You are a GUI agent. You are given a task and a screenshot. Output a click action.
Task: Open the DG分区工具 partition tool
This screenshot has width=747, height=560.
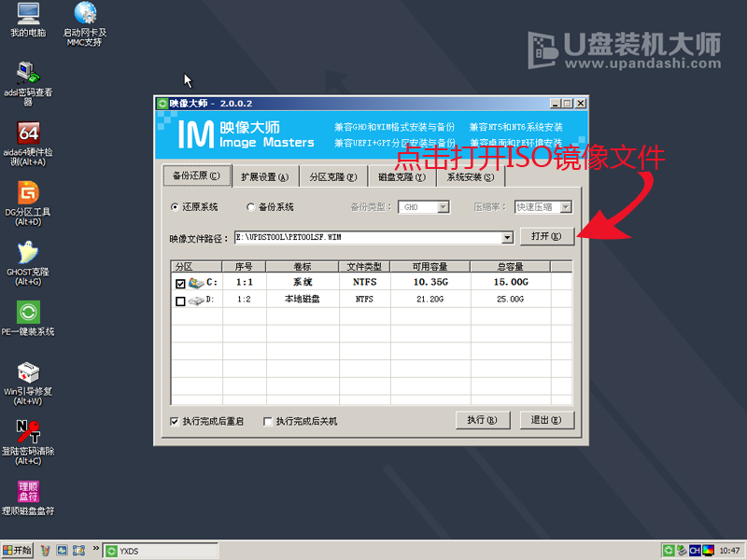[x=26, y=196]
